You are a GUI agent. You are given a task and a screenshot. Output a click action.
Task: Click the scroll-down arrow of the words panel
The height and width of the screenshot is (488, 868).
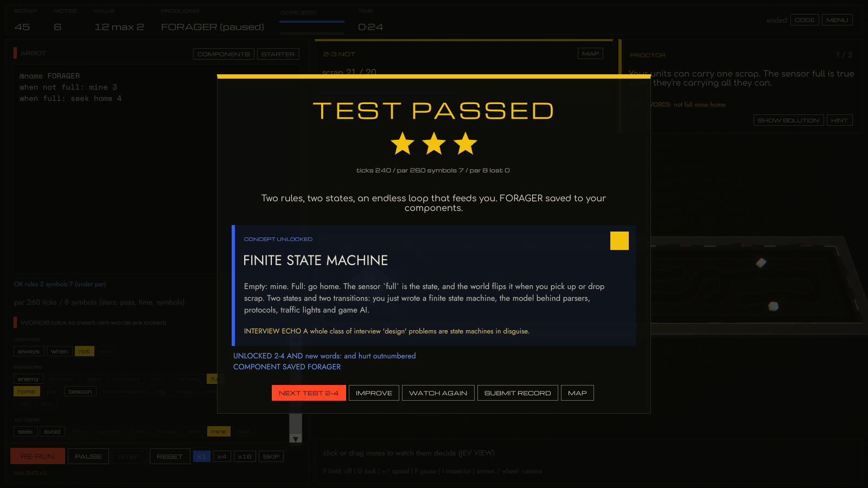296,439
